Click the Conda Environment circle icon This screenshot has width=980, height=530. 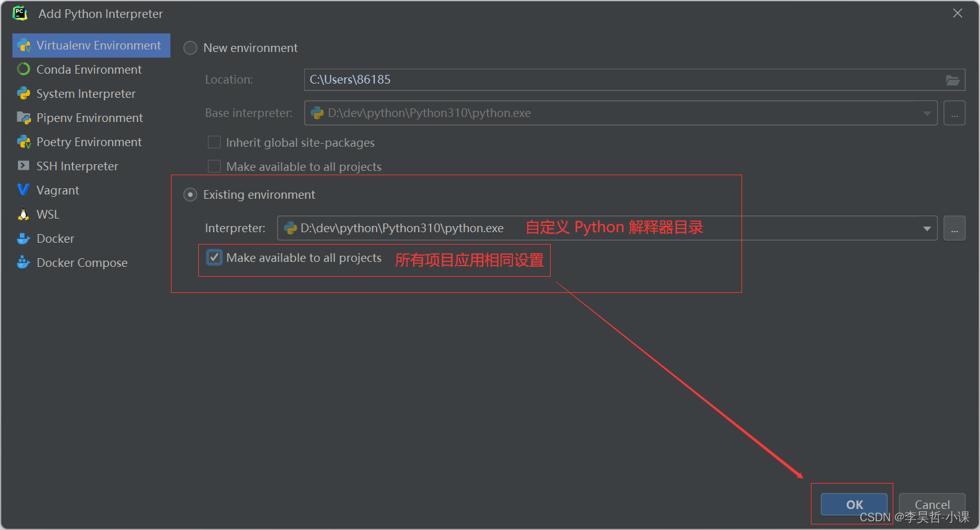click(x=24, y=69)
